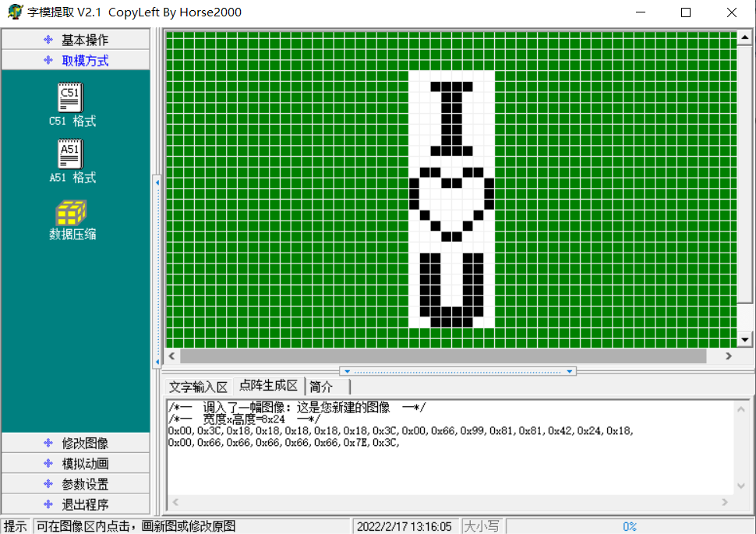Click the image area horizontal scrollbar thumb
Viewport: 756px width, 534px height.
click(x=443, y=356)
